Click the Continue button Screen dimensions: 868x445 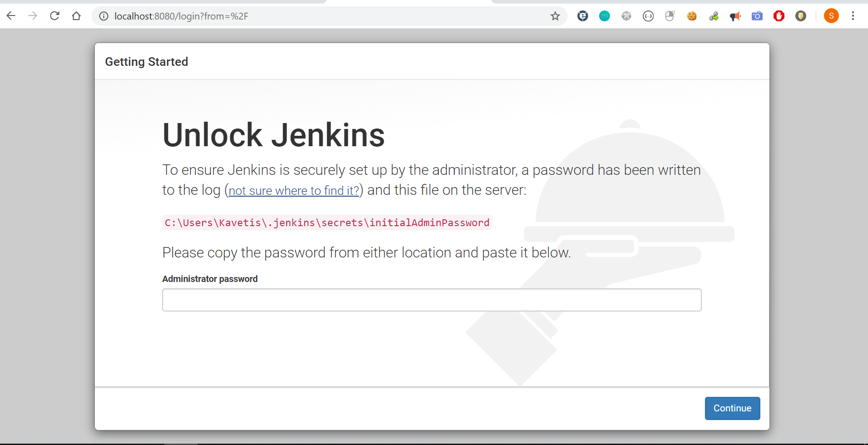(732, 408)
